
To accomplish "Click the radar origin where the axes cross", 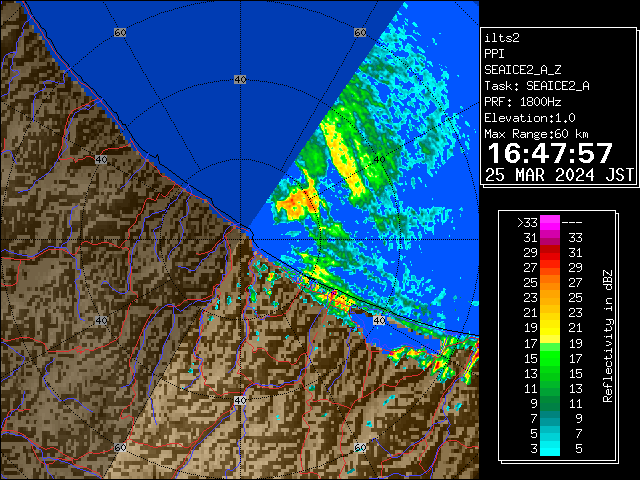I will click(x=240, y=240).
